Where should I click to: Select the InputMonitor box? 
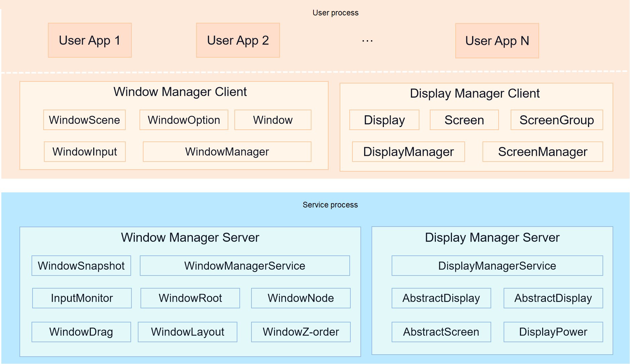click(x=82, y=298)
